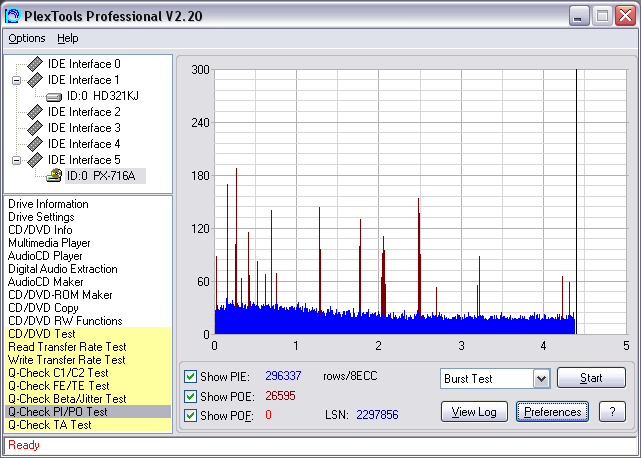This screenshot has width=641, height=458.
Task: Click the Ready status bar text
Action: pyautogui.click(x=24, y=445)
